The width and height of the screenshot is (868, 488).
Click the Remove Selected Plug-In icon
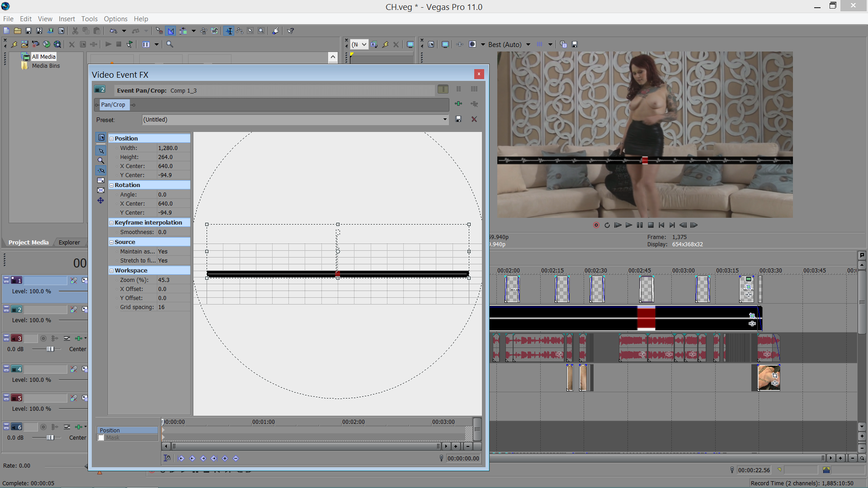474,104
